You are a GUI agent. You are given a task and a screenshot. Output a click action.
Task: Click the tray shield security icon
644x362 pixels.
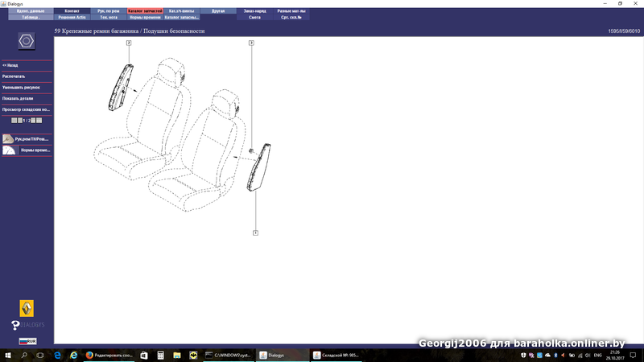pyautogui.click(x=523, y=356)
